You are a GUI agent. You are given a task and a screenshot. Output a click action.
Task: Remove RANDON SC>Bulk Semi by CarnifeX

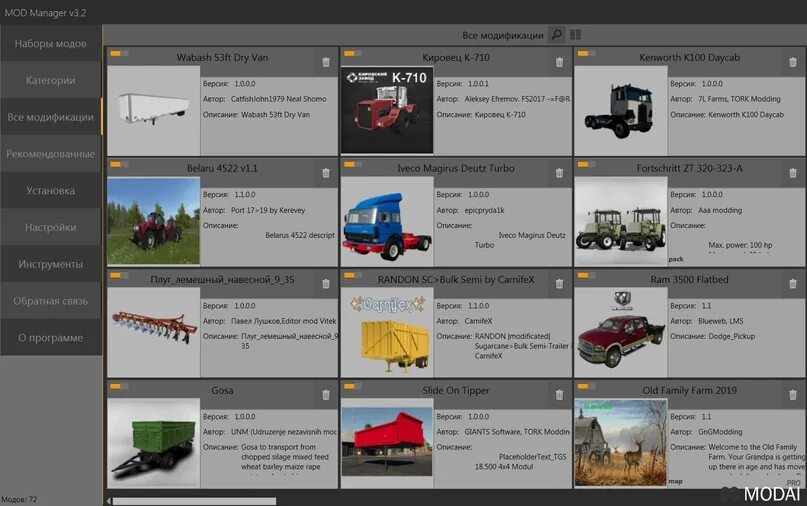click(559, 284)
